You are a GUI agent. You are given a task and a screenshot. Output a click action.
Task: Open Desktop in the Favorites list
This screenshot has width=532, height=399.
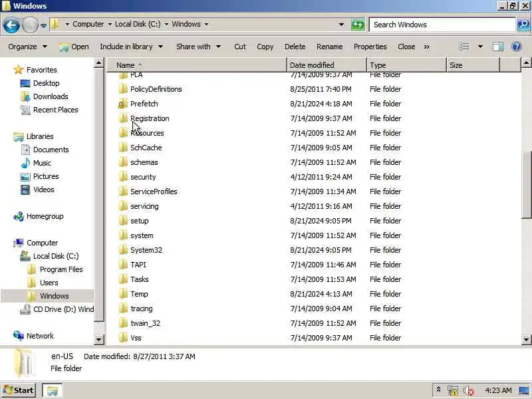point(46,83)
